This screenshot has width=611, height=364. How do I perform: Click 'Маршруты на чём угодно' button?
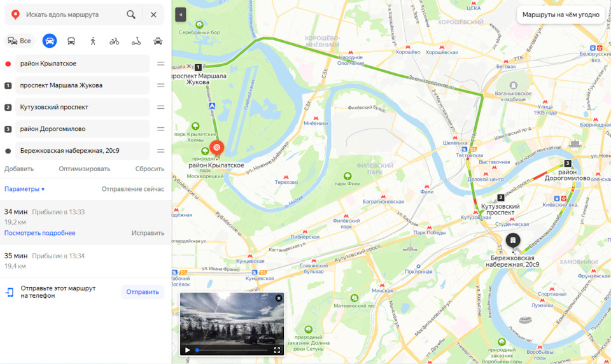[561, 15]
